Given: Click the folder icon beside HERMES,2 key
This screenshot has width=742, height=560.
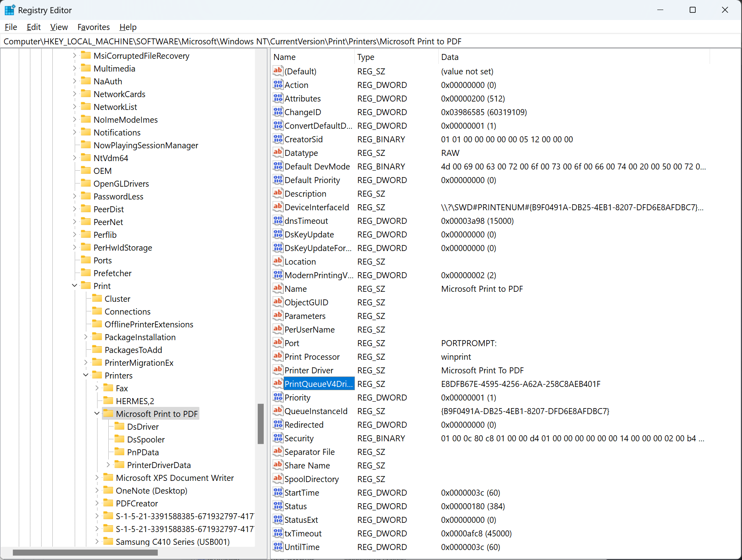Looking at the screenshot, I should [108, 401].
